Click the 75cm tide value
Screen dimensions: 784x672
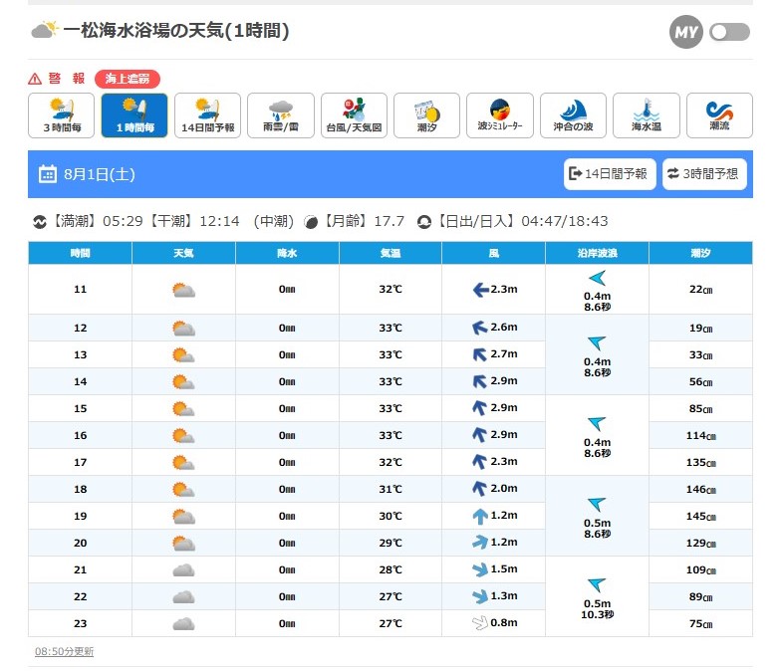[700, 623]
